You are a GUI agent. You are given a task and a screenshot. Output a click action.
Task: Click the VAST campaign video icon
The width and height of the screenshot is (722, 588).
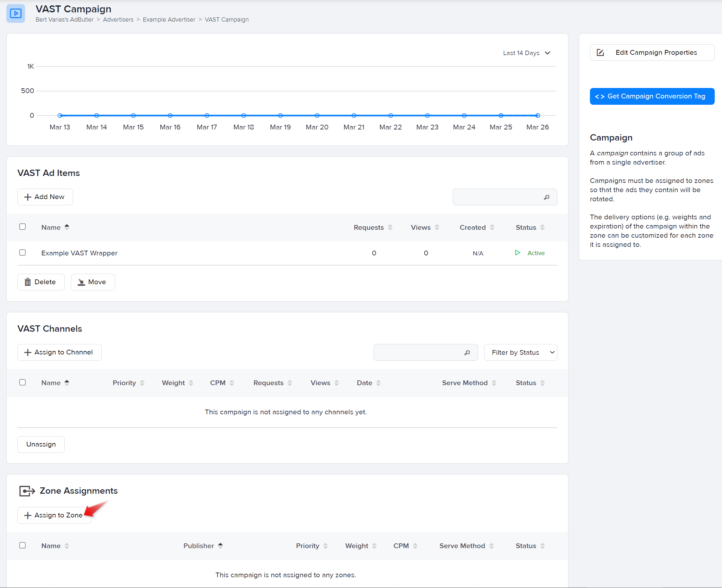pos(16,14)
